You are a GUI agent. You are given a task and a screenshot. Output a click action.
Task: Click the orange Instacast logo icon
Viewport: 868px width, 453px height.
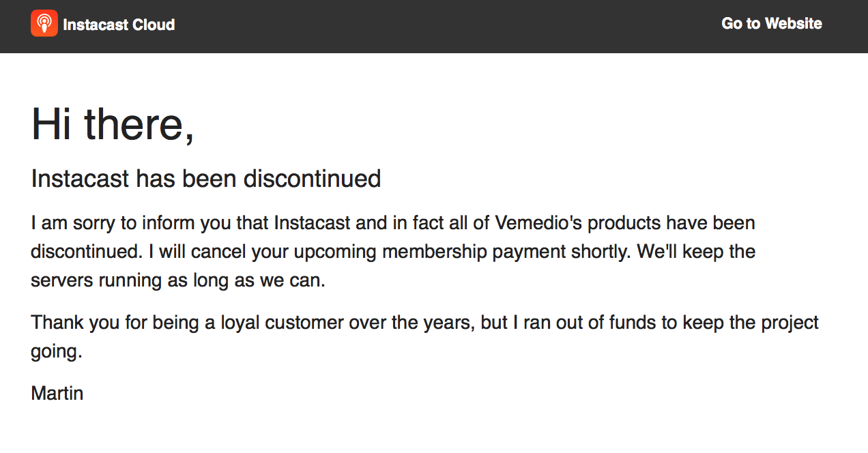(44, 24)
